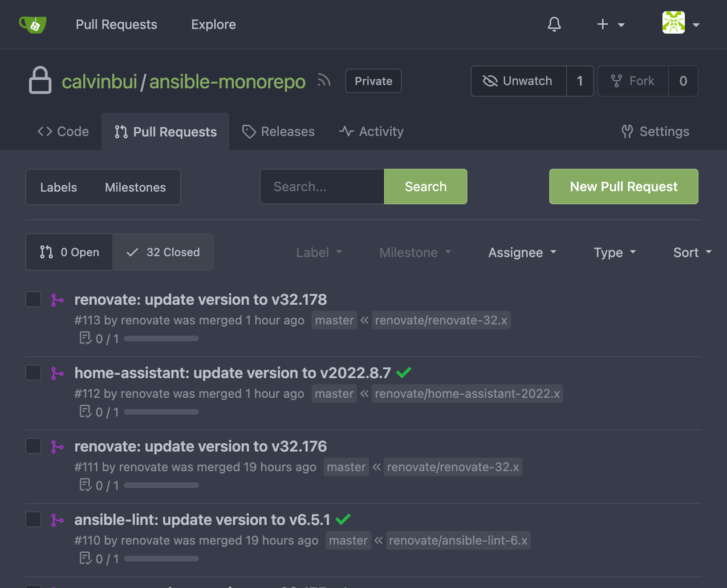
Task: Click the checklist icon on PR #110
Action: pos(84,558)
